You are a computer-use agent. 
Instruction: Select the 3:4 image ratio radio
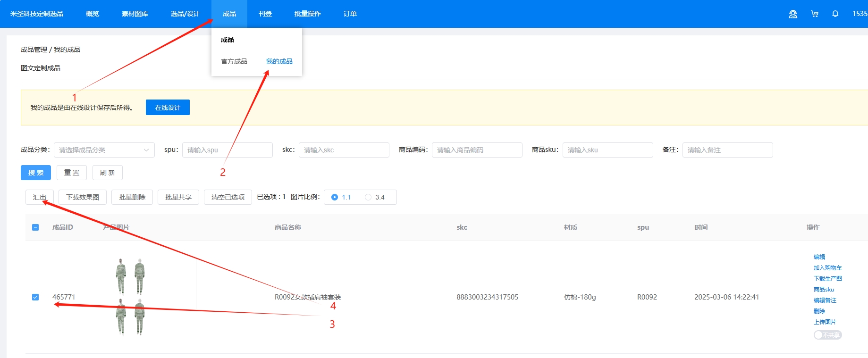(x=368, y=197)
